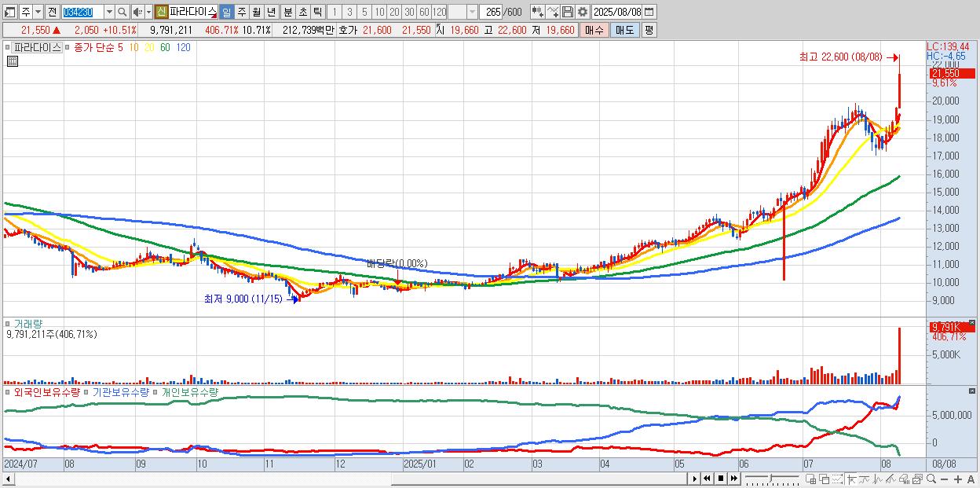Click the 거래량 volume panel label
The height and width of the screenshot is (488, 980).
[x=28, y=324]
